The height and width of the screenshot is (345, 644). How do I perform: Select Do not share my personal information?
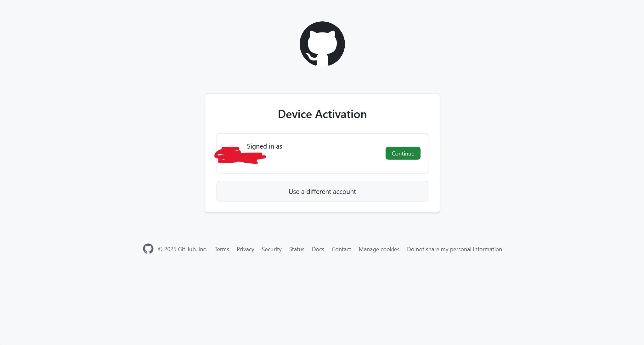pos(455,249)
